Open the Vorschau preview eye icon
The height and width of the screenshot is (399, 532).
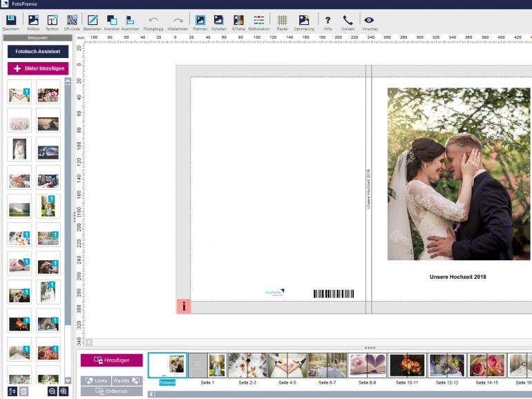click(369, 20)
